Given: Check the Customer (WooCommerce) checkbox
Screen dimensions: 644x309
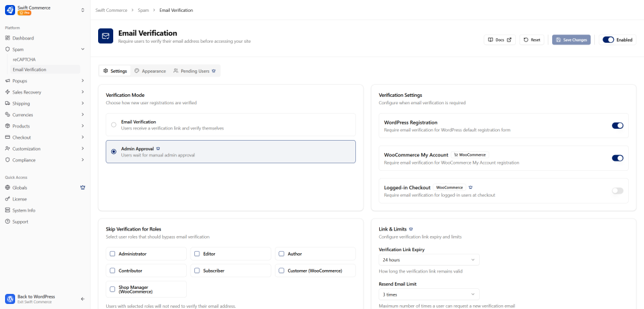Looking at the screenshot, I should coord(281,271).
